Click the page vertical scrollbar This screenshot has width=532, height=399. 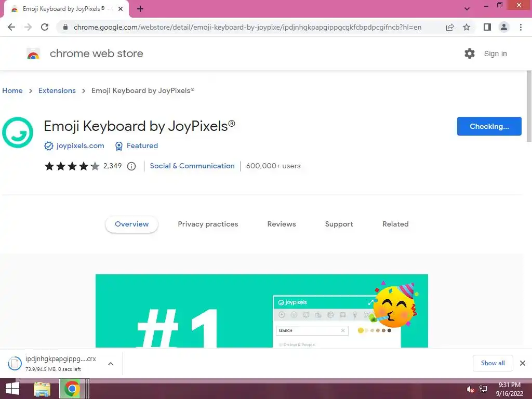click(529, 106)
